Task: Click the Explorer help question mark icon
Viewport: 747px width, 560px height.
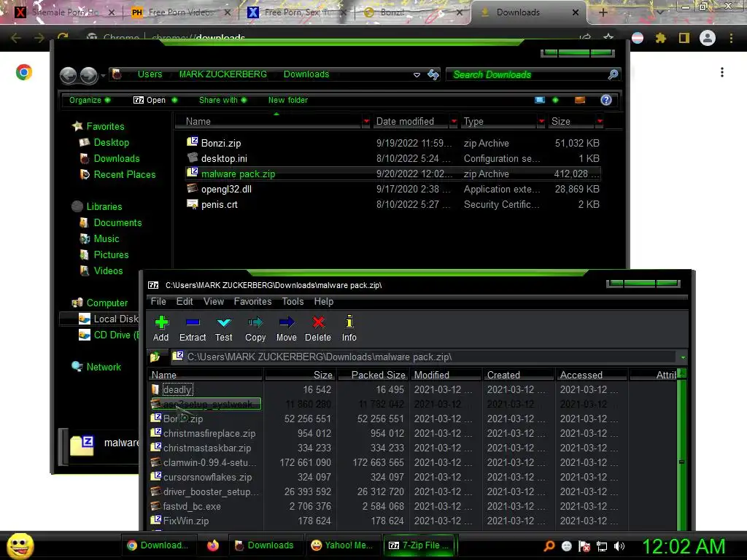Action: 606,99
